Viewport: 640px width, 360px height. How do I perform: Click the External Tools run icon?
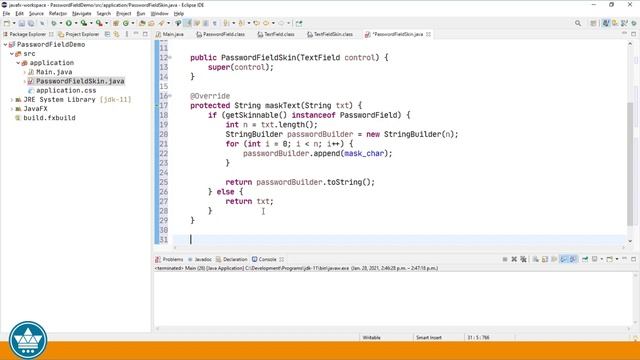point(99,23)
